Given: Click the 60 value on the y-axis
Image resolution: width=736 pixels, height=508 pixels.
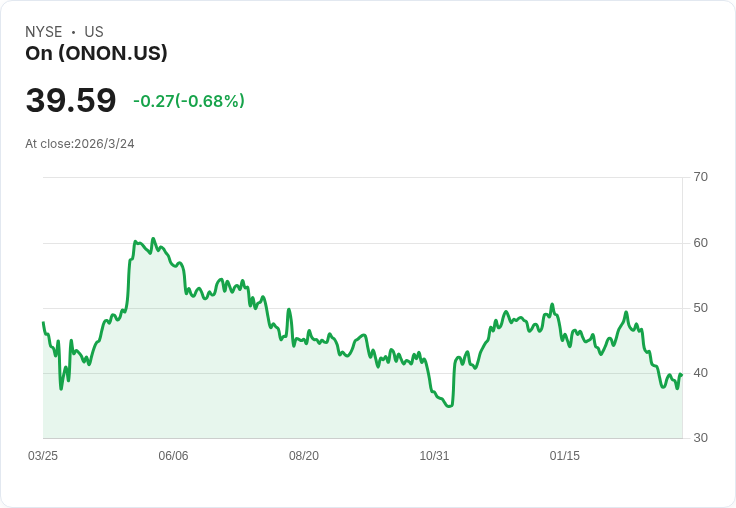Looking at the screenshot, I should click(701, 243).
